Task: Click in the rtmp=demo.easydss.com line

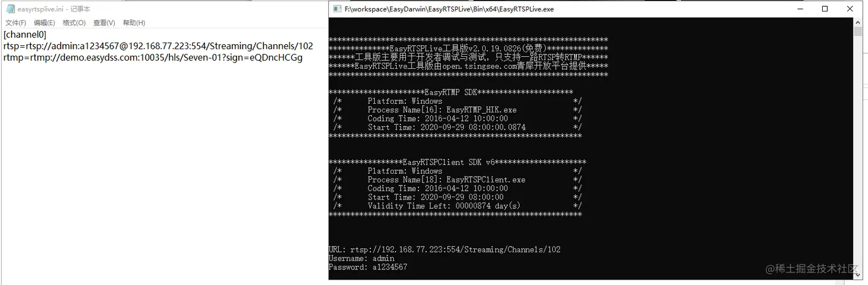Action: point(153,57)
